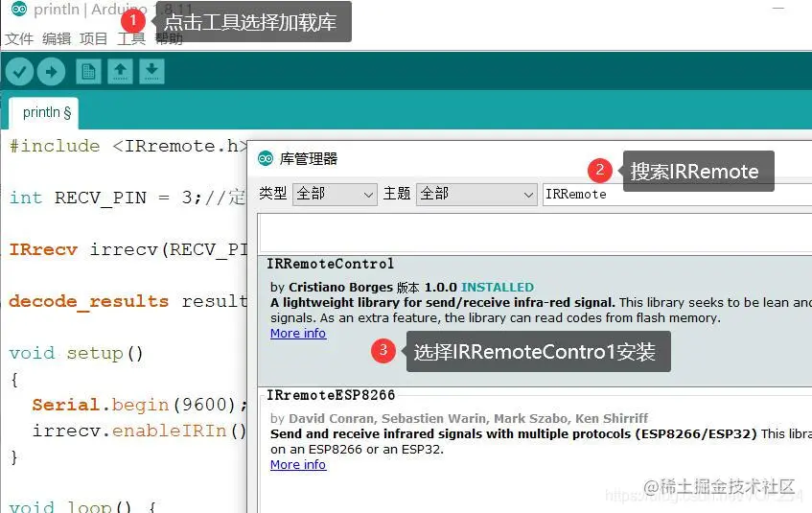Screen dimensions: 812x513
Task: Open the 帮助 menu
Action: [169, 39]
